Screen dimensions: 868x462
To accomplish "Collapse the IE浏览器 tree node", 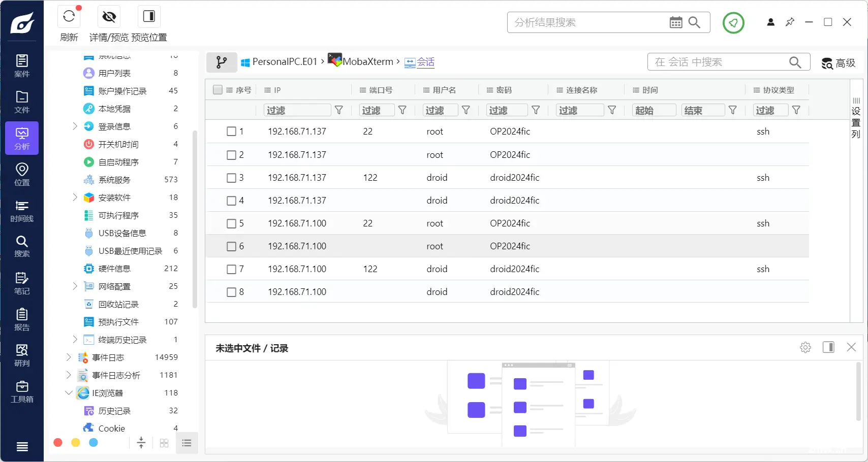I will [x=69, y=392].
